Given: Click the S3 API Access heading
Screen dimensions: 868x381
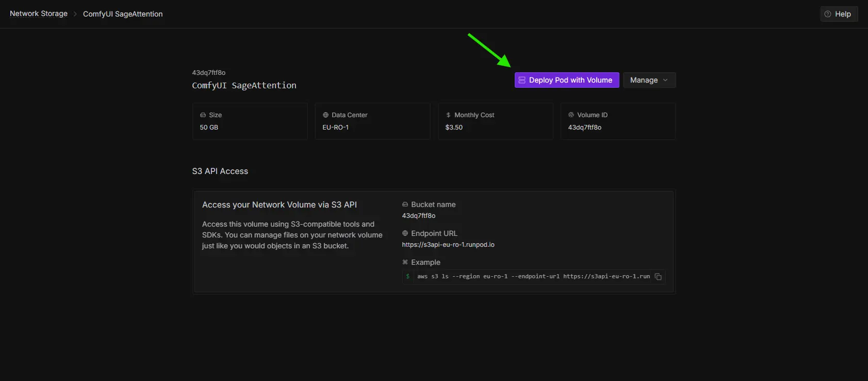Looking at the screenshot, I should (220, 171).
